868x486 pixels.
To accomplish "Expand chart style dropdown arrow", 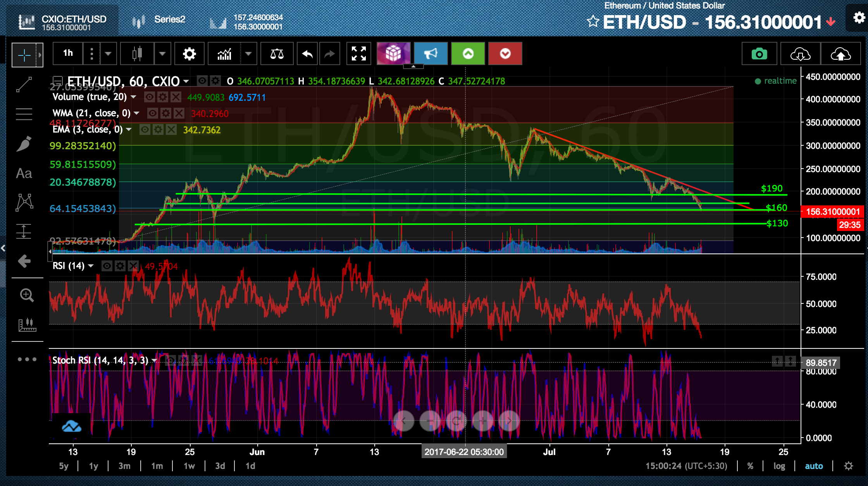I will pyautogui.click(x=162, y=53).
